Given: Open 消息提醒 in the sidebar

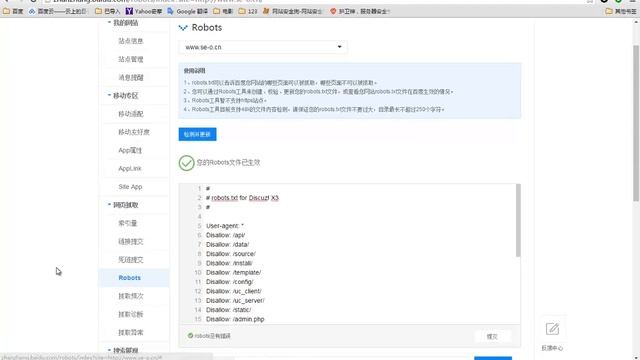Looking at the screenshot, I should 131,77.
